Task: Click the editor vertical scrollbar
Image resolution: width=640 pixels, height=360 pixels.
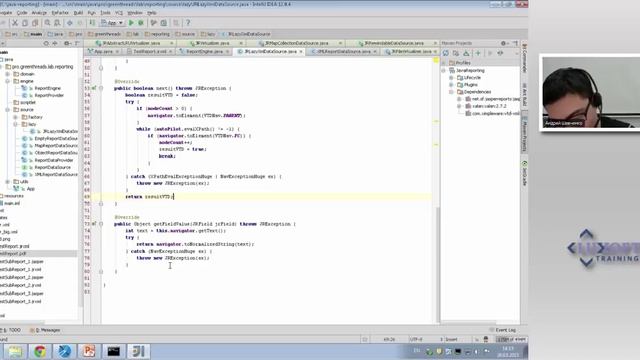Action: (x=437, y=264)
